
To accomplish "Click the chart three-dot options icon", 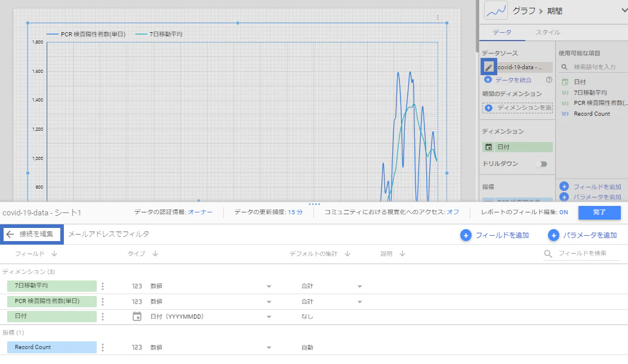I will tap(438, 17).
